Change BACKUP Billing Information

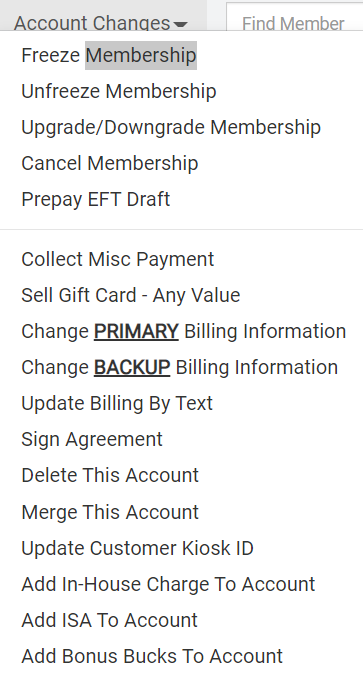click(180, 367)
